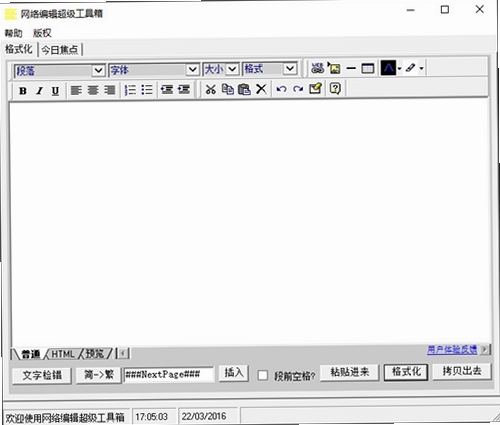Insert a numbered list
Viewport: 500px width, 425px height.
130,90
